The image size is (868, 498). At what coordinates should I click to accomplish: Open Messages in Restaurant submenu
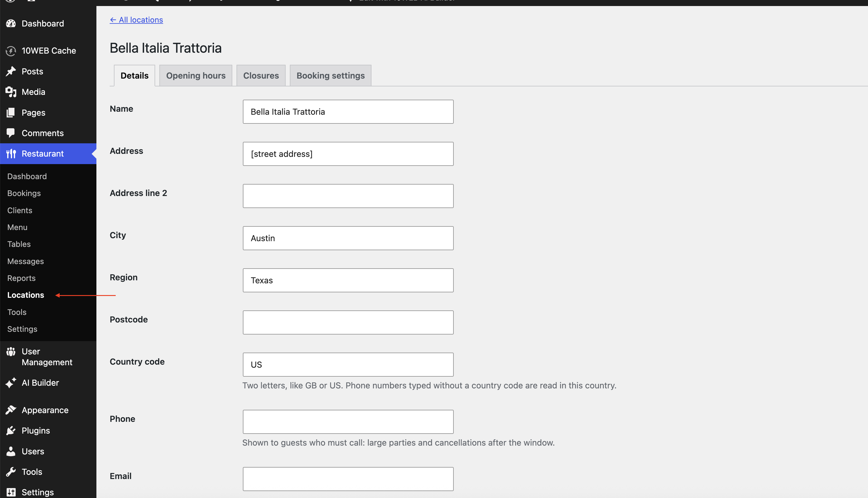26,261
